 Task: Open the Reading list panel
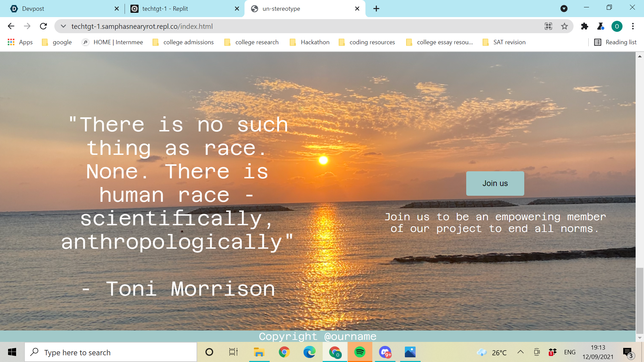coord(615,42)
